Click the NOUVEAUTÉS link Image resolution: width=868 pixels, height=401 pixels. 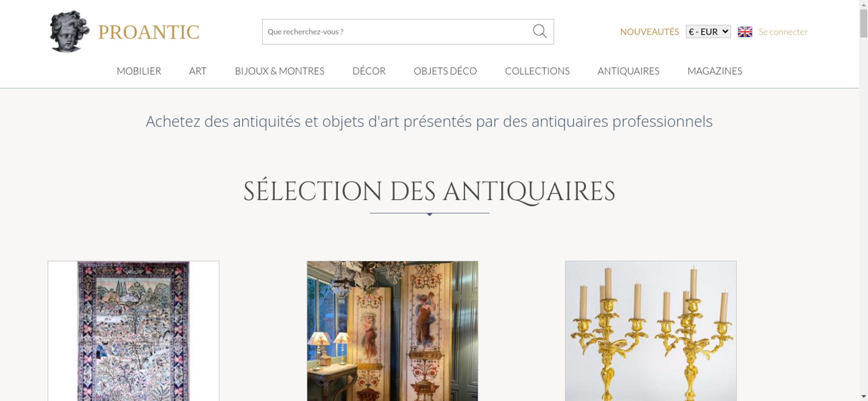tap(649, 32)
